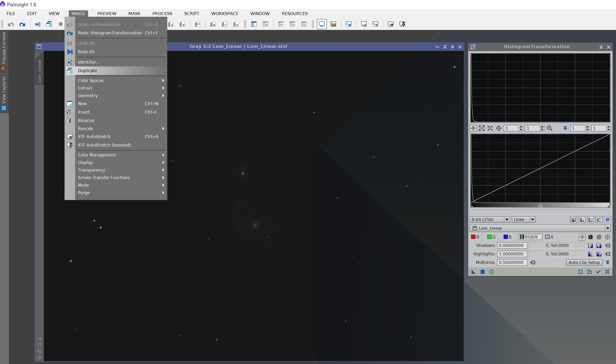Expand the Color Spaces submenu
616x364 pixels.
116,80
